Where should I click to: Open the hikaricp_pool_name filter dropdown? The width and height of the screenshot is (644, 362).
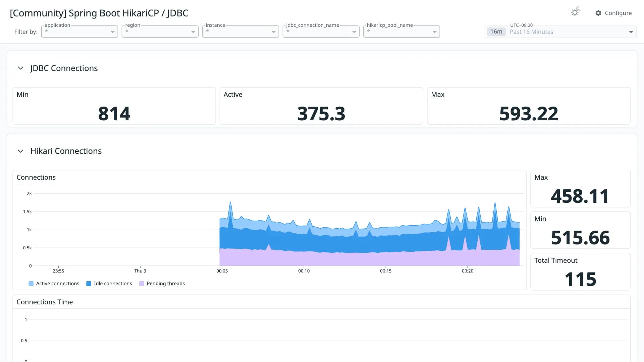[x=401, y=32]
